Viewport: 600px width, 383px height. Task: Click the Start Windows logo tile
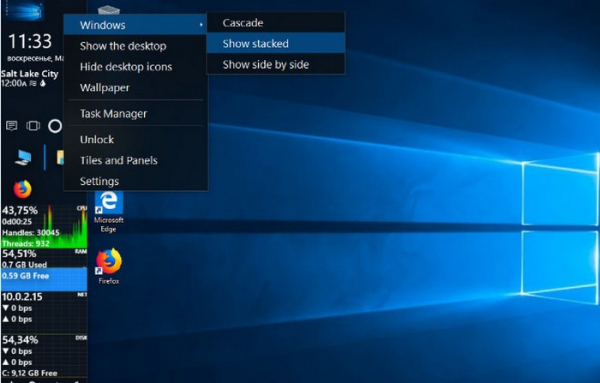[24, 11]
